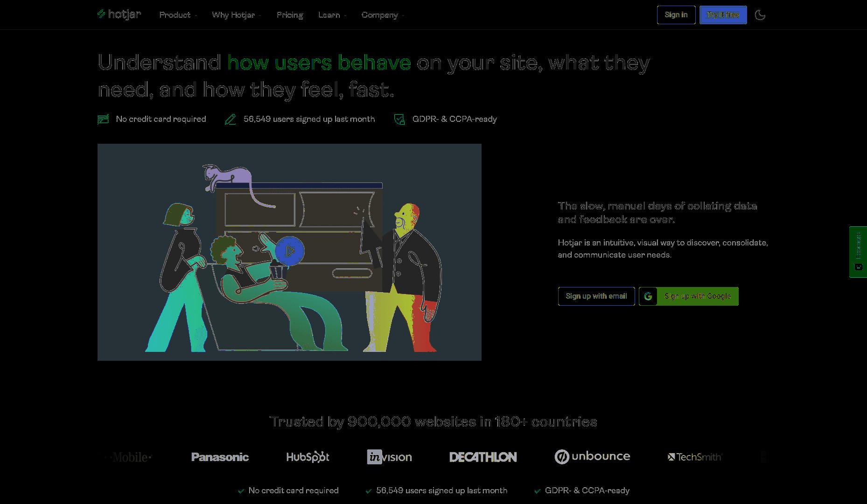
Task: Expand the Product dropdown chevron
Action: [x=196, y=15]
